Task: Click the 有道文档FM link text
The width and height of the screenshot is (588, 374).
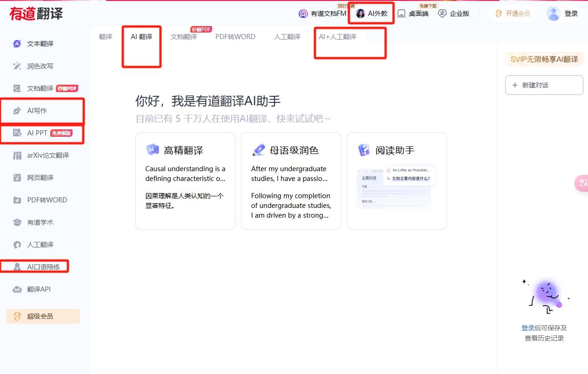Action: tap(328, 13)
